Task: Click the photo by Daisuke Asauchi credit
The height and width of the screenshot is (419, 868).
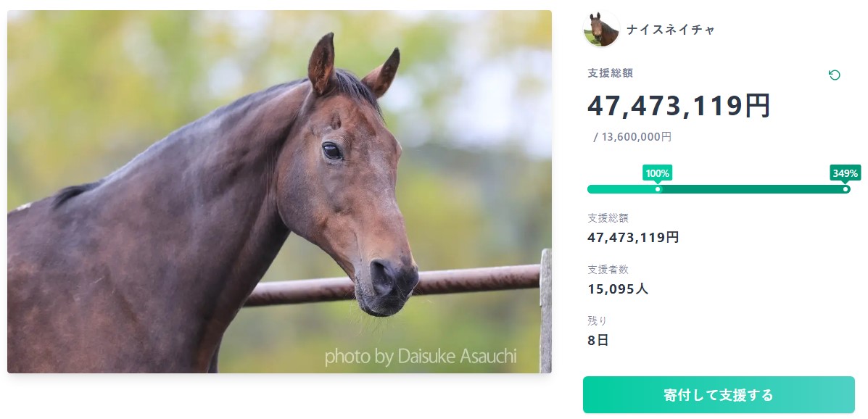Action: pyautogui.click(x=420, y=356)
